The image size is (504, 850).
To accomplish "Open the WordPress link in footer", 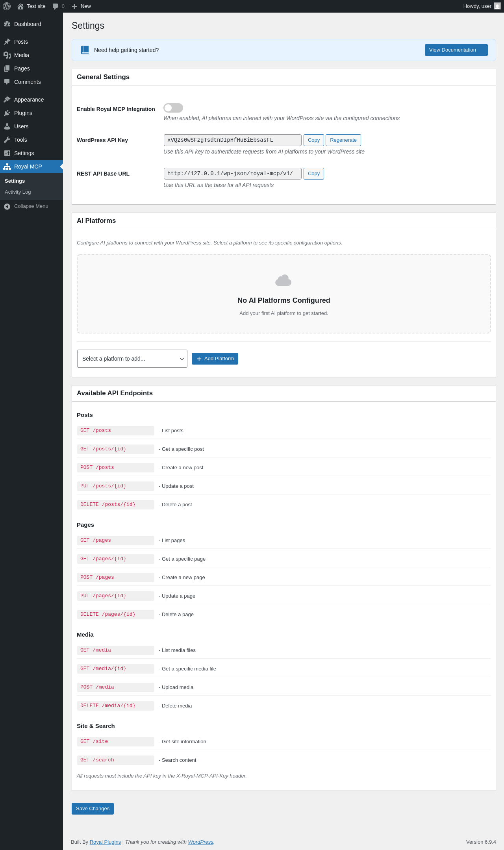I will click(200, 842).
